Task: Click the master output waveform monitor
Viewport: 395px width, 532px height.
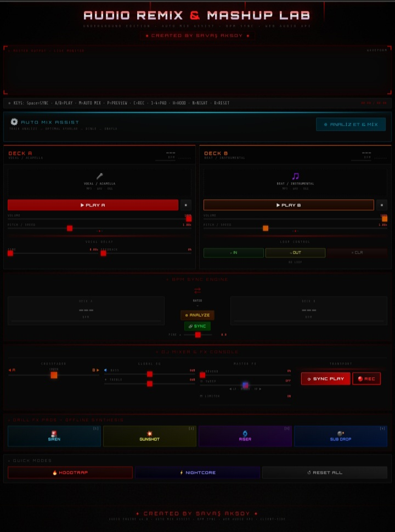Action: click(198, 70)
